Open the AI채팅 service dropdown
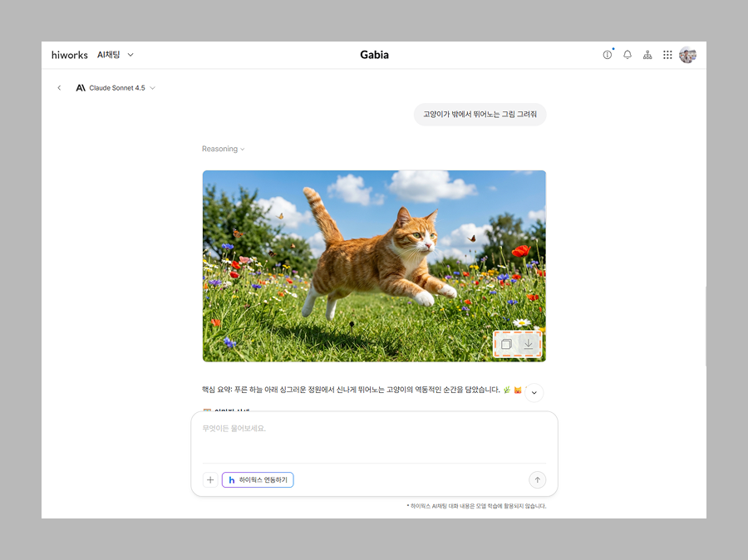748x560 pixels. 116,55
